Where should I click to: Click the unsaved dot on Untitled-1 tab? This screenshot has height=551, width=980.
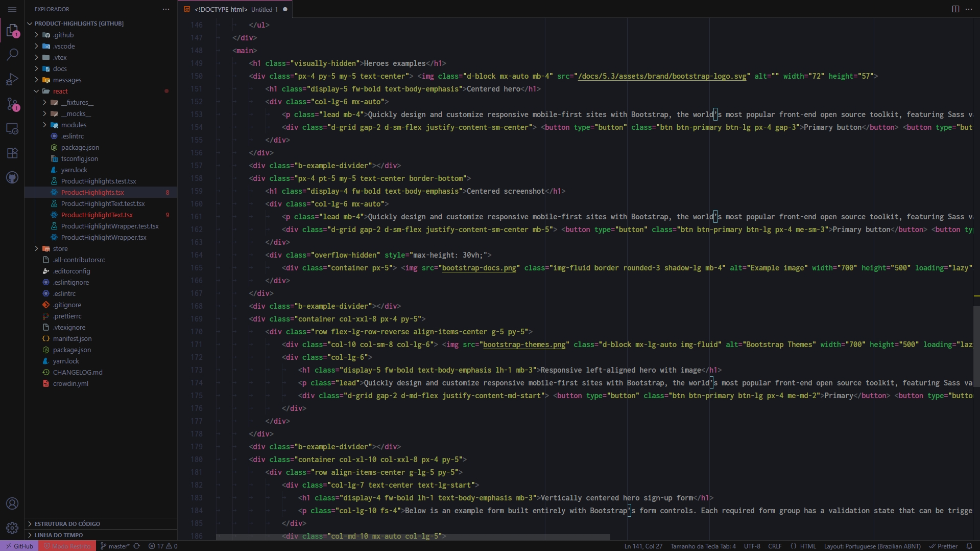[285, 9]
